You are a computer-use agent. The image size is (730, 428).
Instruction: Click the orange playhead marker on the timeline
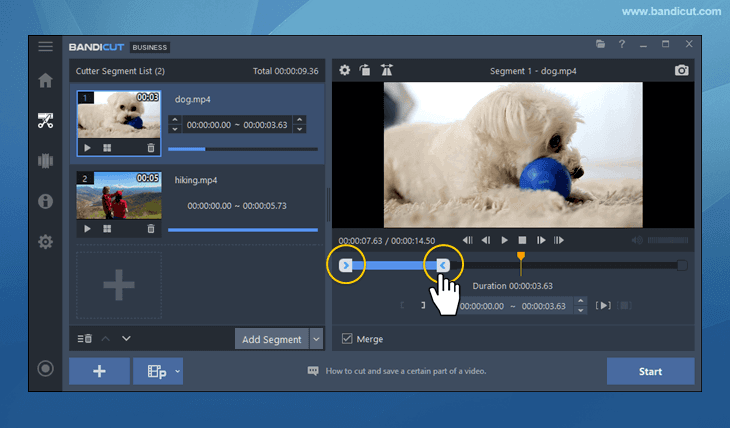(x=520, y=259)
